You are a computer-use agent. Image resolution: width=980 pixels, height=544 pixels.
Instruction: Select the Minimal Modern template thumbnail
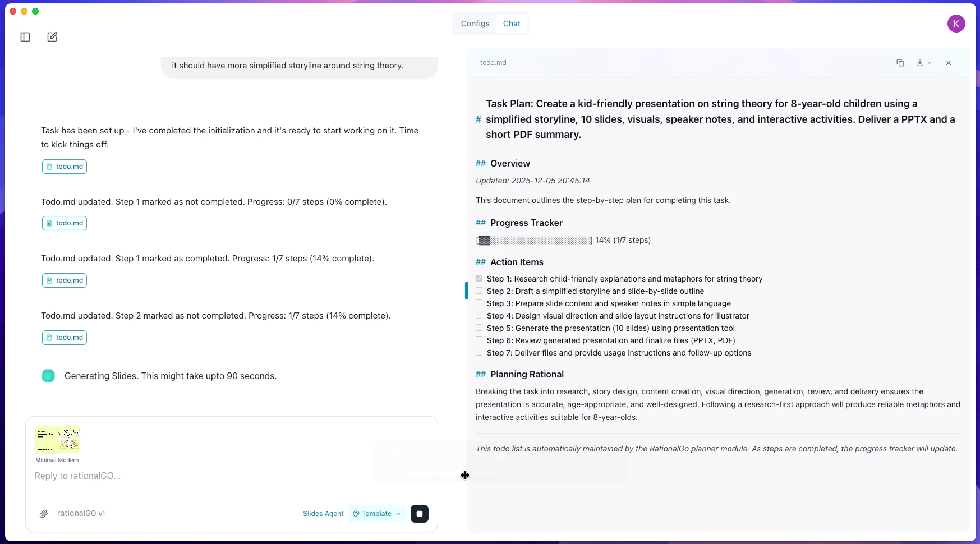(x=57, y=439)
